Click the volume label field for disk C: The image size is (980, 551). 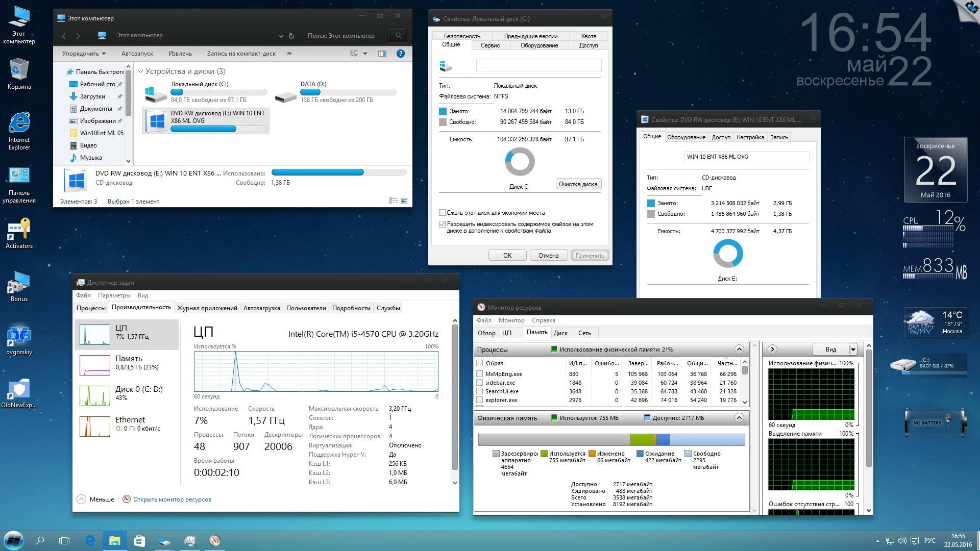[x=538, y=66]
